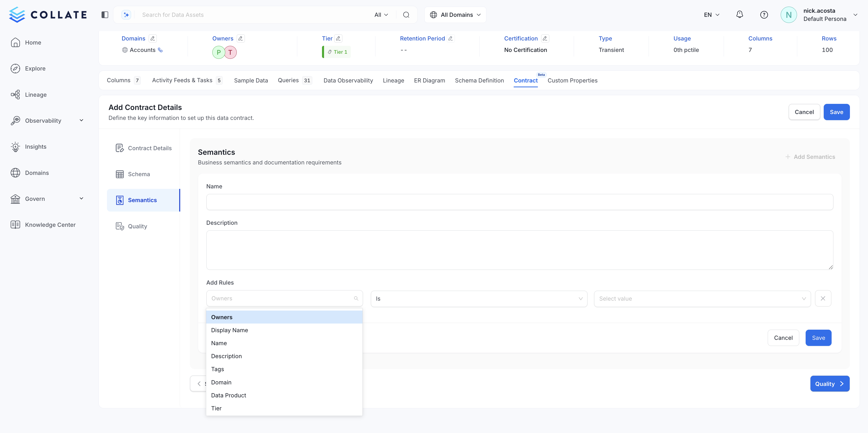Switch to the Schema Definition tab
868x433 pixels.
point(479,80)
